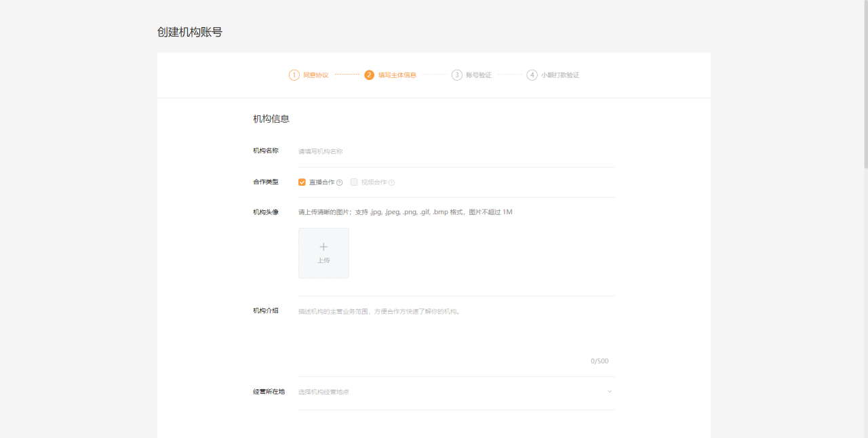Screen dimensions: 868x438
Task: Select the step 3 circle icon
Action: coord(457,75)
